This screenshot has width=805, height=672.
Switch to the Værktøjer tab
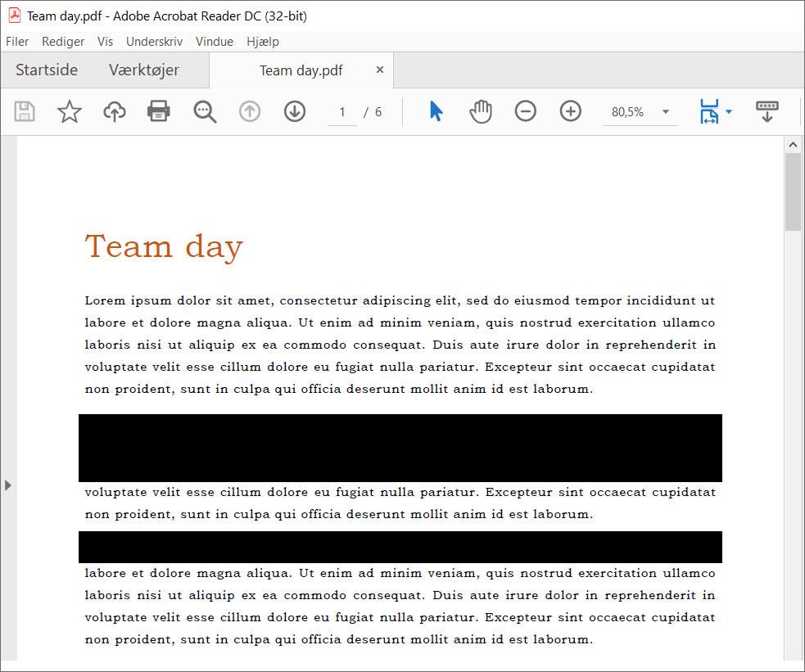[x=144, y=70]
